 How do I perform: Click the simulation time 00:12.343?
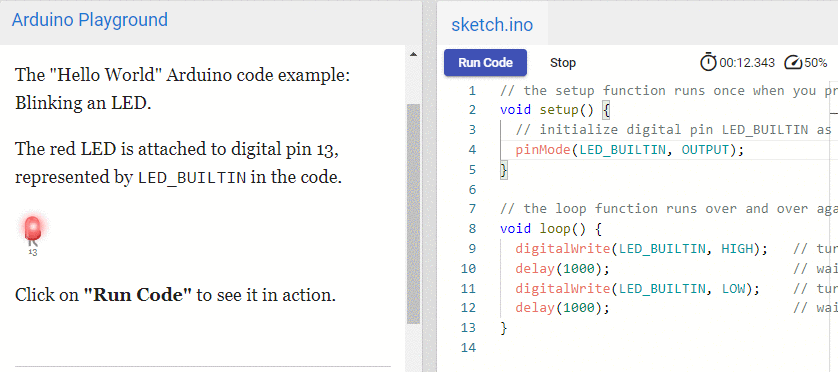[747, 63]
